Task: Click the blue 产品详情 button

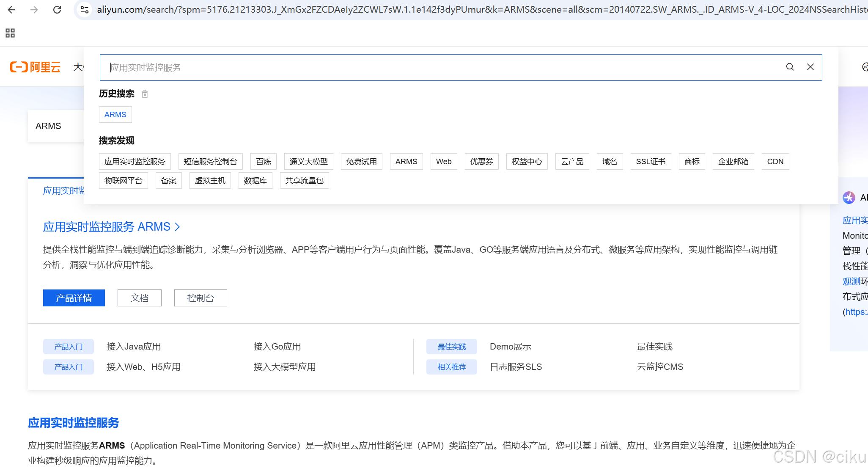Action: pyautogui.click(x=74, y=298)
